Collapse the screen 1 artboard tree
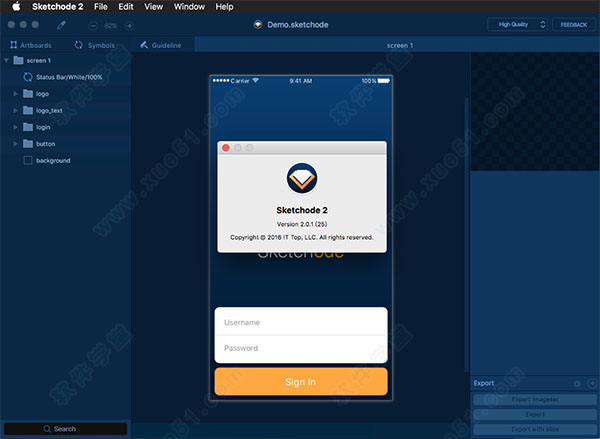 [7, 60]
